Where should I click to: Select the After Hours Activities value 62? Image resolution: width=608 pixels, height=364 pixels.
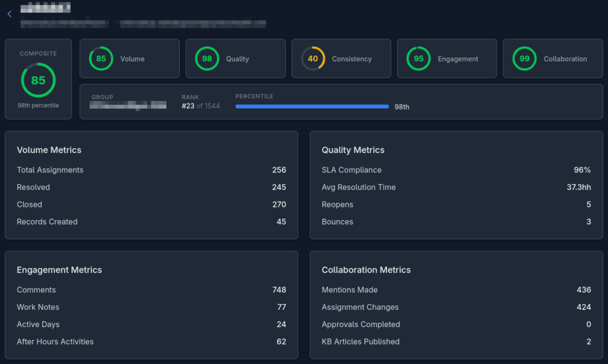point(281,342)
